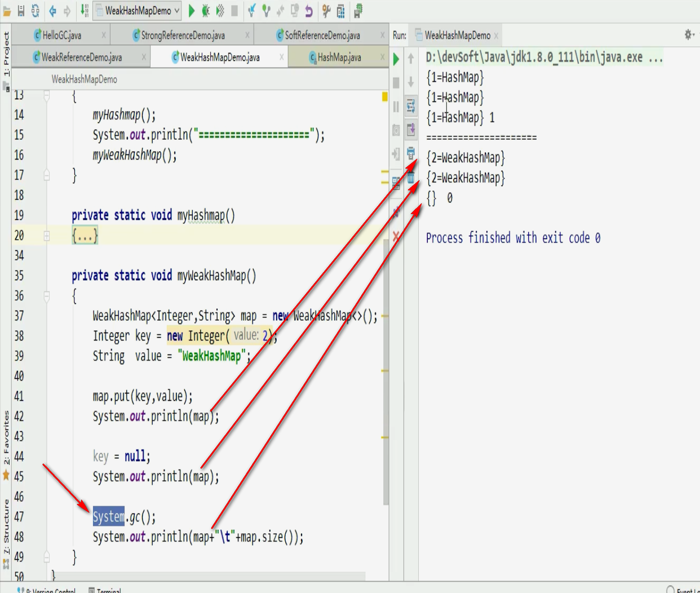The width and height of the screenshot is (700, 593).
Task: Close the WeakHashMapDemo Run tab
Action: (496, 36)
